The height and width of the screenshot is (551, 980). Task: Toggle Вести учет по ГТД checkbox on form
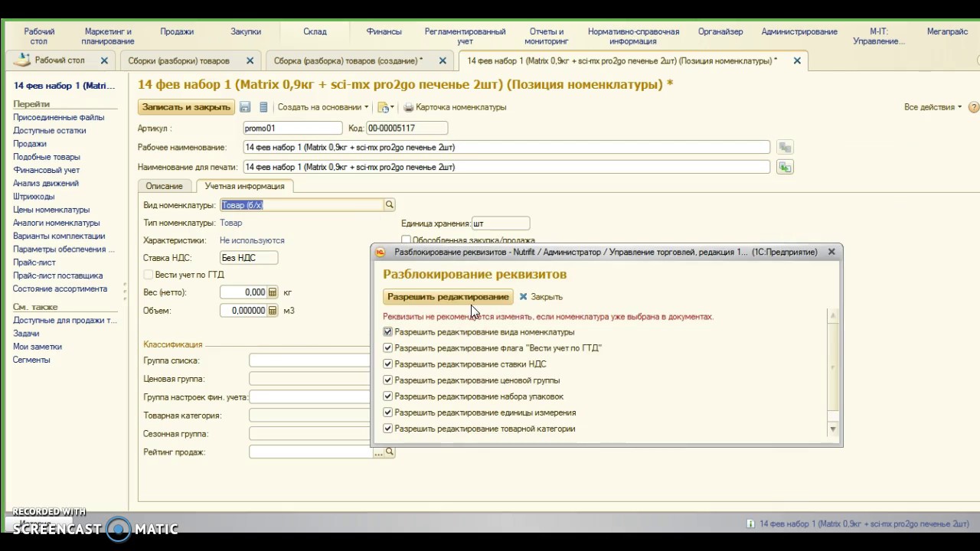tap(149, 275)
